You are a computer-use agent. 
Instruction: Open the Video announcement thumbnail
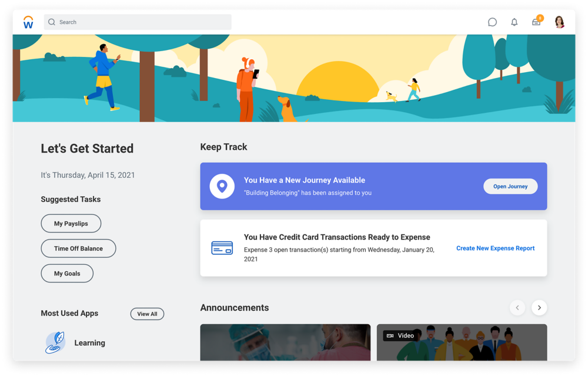click(x=462, y=342)
